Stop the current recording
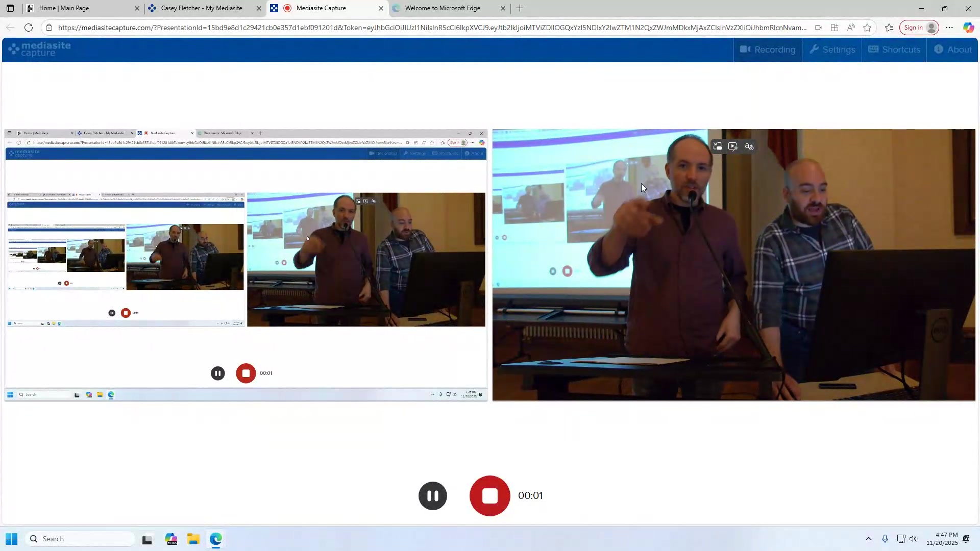980x551 pixels. pos(489,495)
